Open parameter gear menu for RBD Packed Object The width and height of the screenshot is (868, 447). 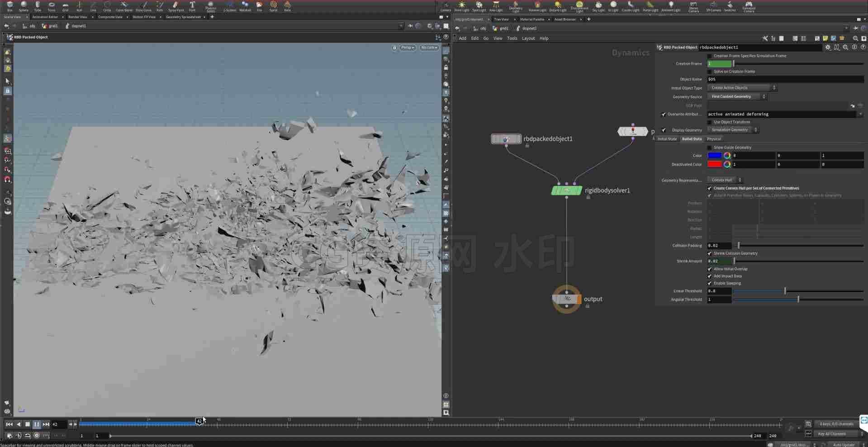coord(828,47)
